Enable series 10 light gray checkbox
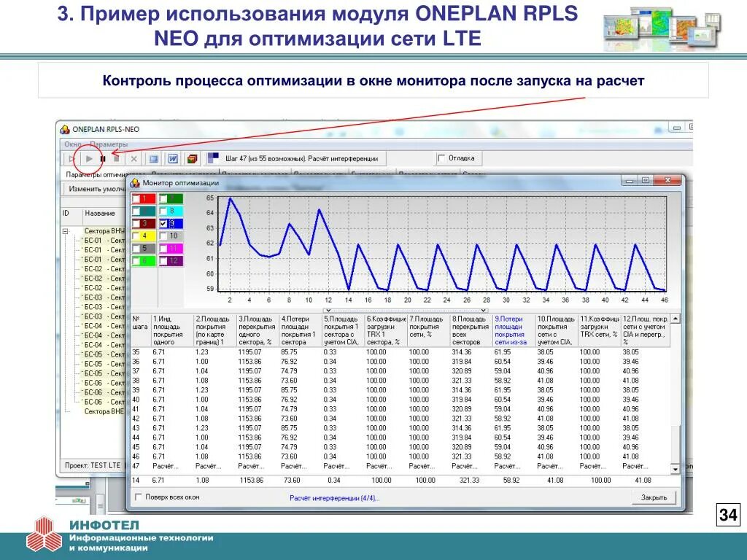This screenshot has width=747, height=560. click(163, 236)
